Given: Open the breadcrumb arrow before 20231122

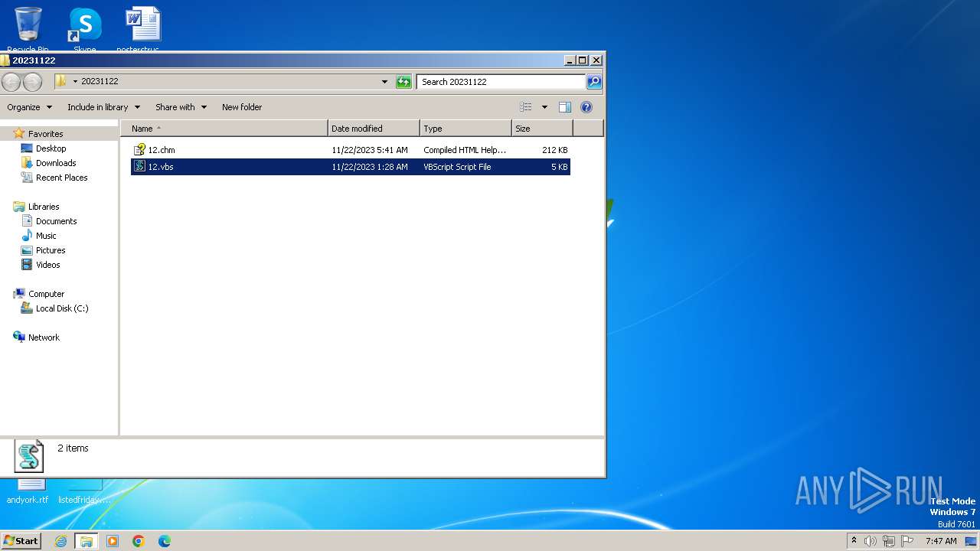Looking at the screenshot, I should pyautogui.click(x=75, y=82).
